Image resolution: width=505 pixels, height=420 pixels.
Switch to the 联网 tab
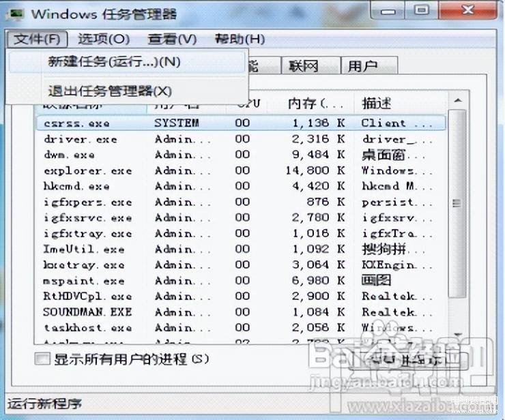[311, 66]
